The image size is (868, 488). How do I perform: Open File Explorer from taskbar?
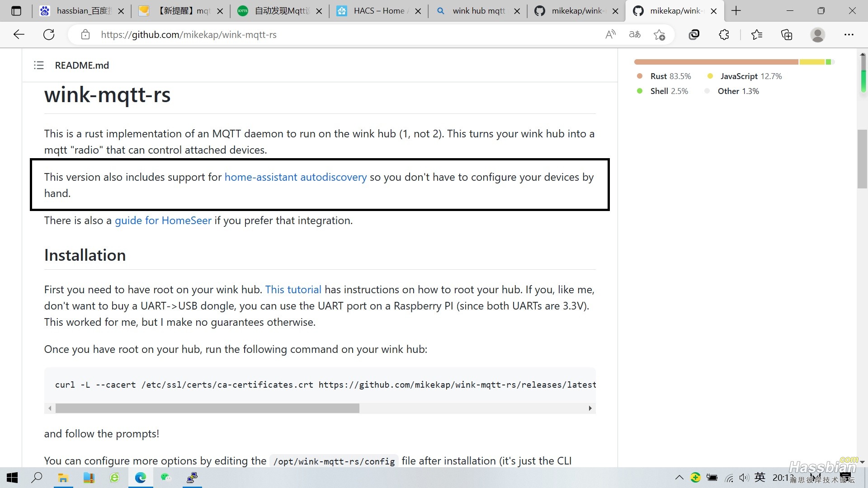tap(63, 478)
